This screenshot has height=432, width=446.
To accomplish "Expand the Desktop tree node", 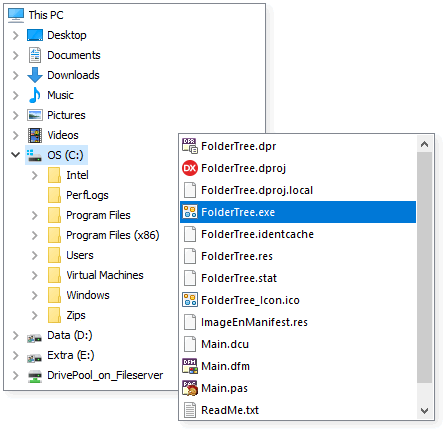I will [15, 35].
